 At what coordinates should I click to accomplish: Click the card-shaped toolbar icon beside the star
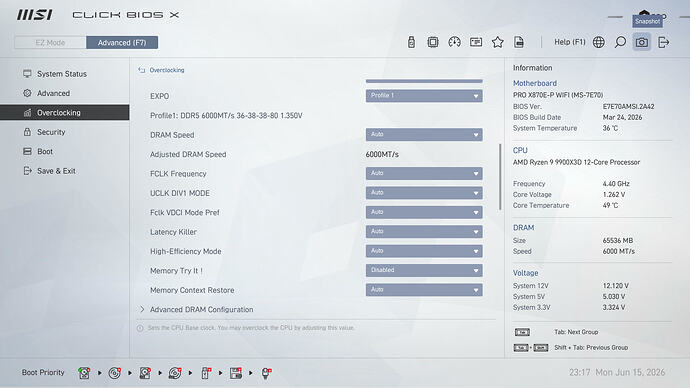[x=476, y=42]
